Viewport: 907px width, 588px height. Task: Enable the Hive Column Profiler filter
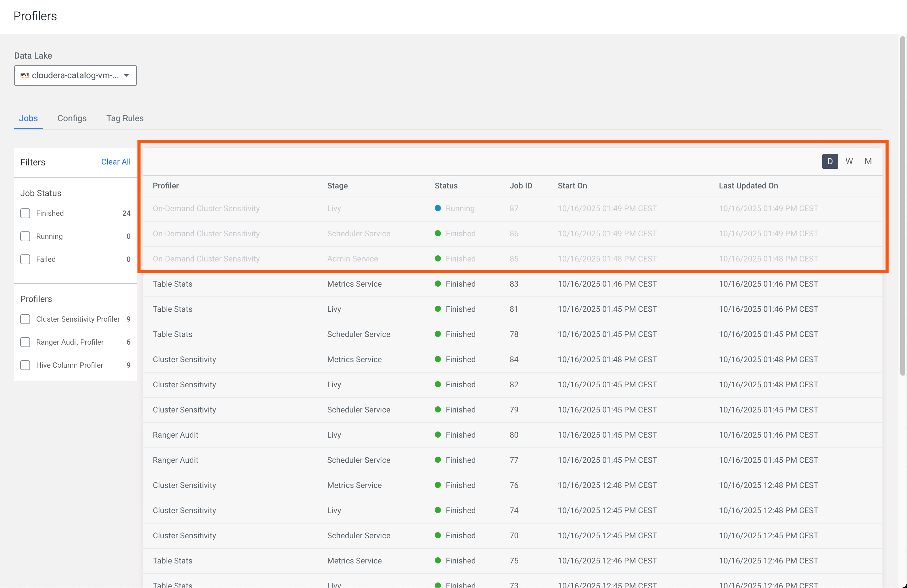[x=25, y=365]
